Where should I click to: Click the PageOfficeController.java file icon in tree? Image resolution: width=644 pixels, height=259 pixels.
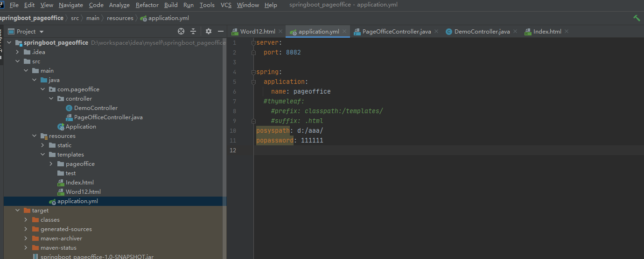click(x=70, y=117)
